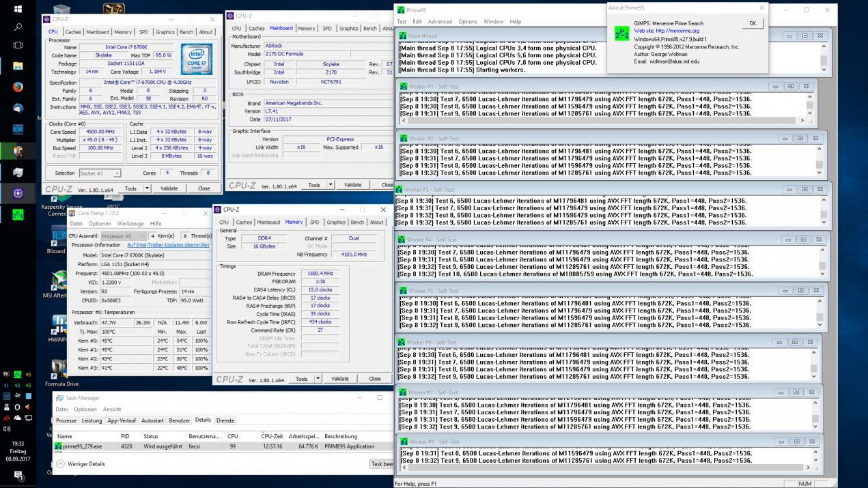Open the Advanced menu in Prime95
868x488 pixels.
(x=440, y=22)
